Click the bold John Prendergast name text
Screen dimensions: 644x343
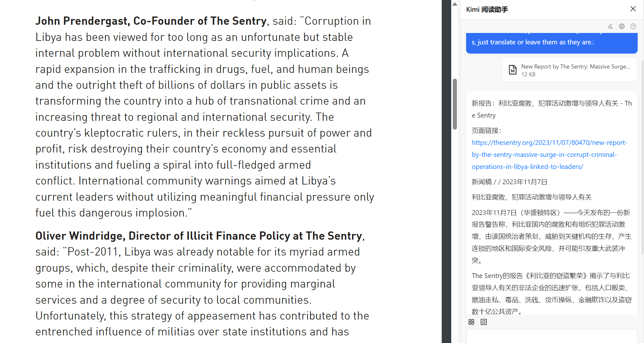point(151,21)
